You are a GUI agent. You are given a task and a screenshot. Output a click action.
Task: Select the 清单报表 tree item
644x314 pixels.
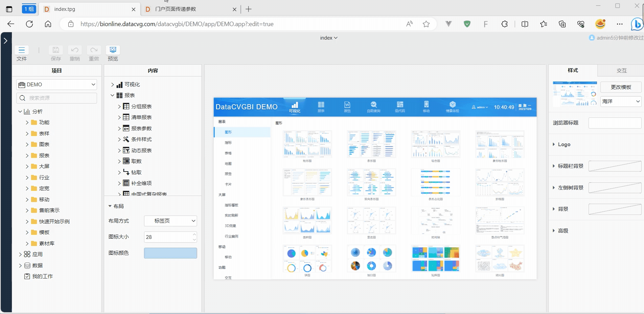point(141,117)
